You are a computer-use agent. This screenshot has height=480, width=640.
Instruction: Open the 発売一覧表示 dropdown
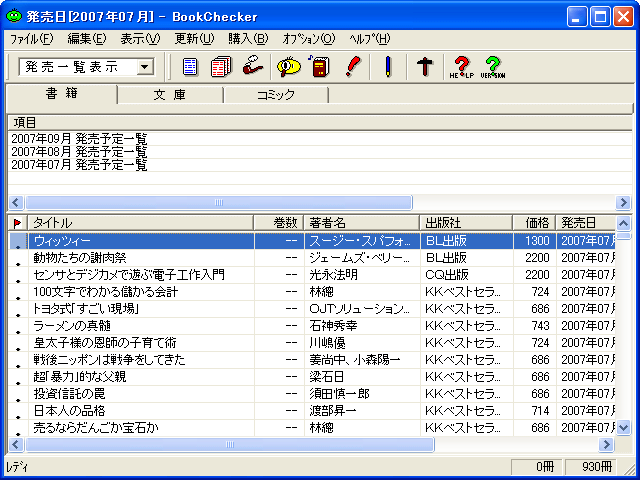click(145, 67)
